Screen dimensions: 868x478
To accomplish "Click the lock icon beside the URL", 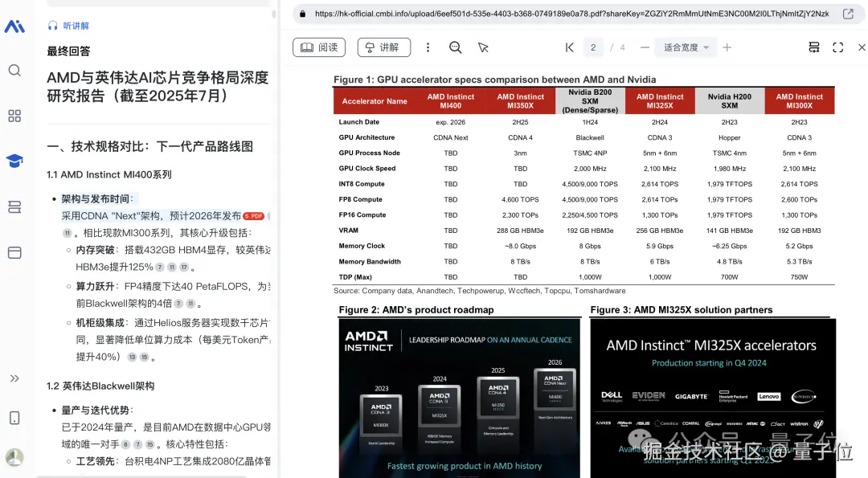I will point(302,14).
